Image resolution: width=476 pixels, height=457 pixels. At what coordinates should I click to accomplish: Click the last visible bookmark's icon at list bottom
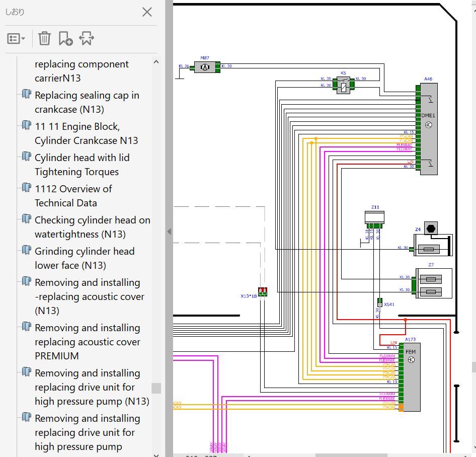[26, 417]
